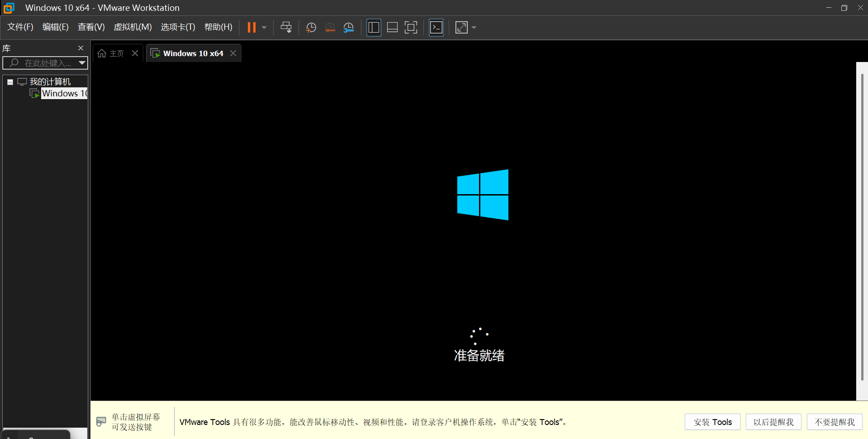Open the power options dropdown arrow

(x=264, y=28)
